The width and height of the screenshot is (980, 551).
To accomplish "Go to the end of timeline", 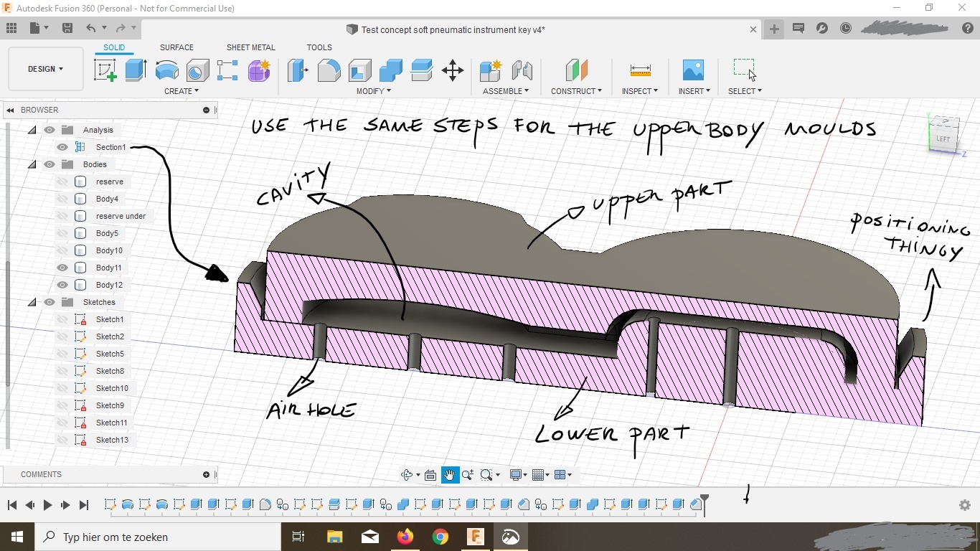I will (83, 505).
